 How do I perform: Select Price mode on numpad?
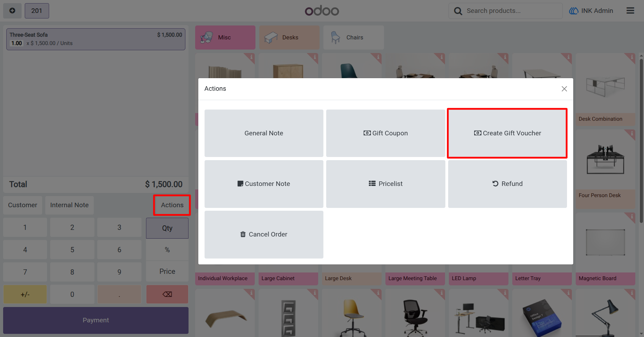tap(167, 271)
